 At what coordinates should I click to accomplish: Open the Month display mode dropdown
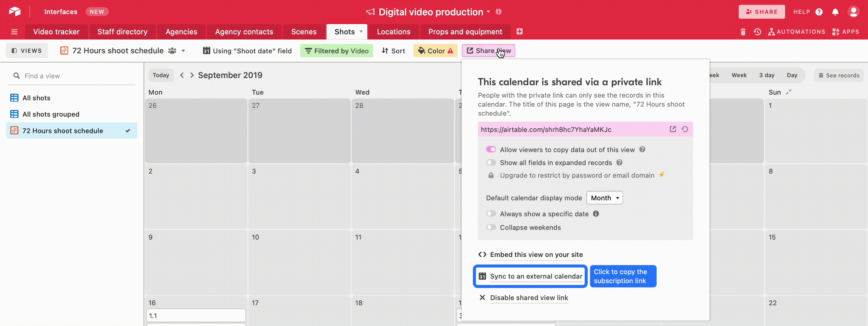coord(604,198)
